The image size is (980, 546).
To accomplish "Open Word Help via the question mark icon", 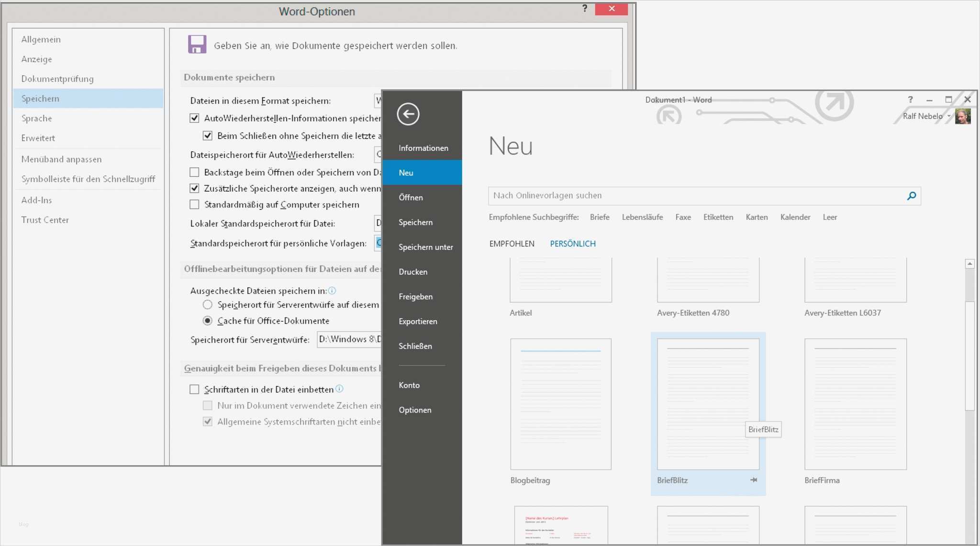I will click(911, 99).
